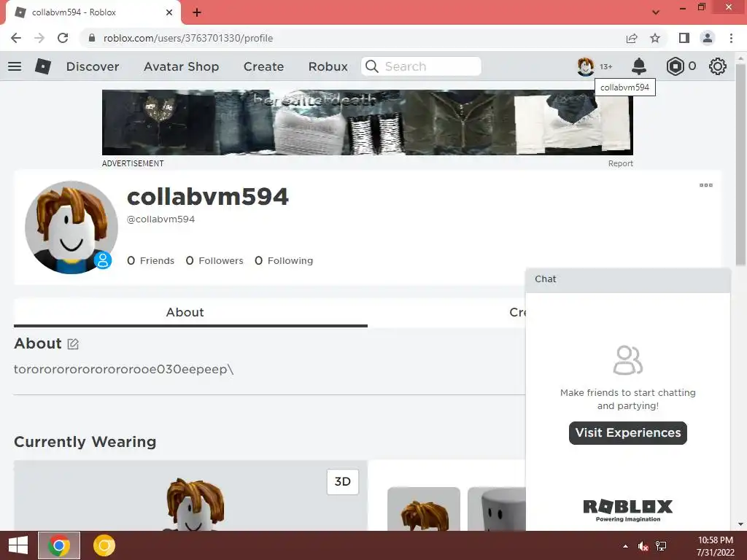The height and width of the screenshot is (560, 747).
Task: Open taskbar clock and date
Action: (x=715, y=546)
